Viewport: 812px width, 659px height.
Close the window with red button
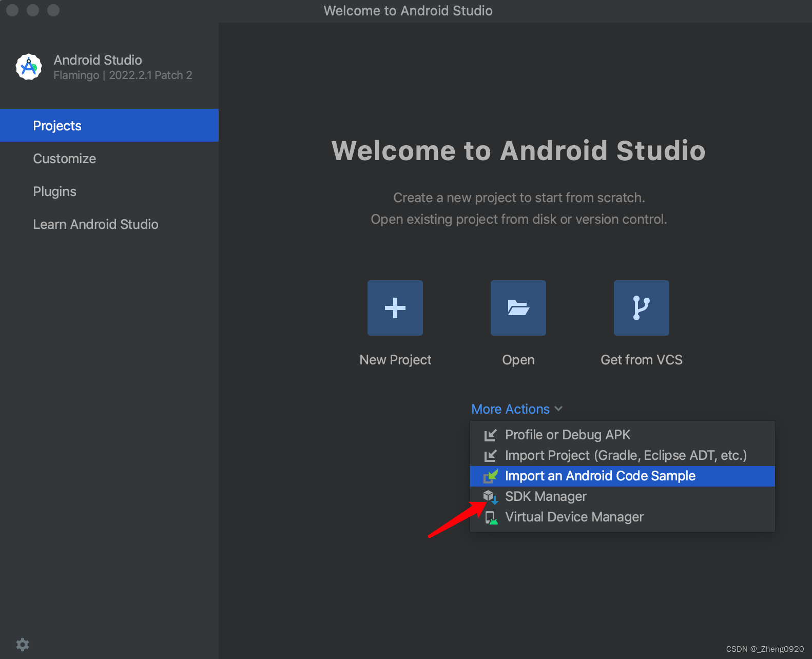coord(12,10)
